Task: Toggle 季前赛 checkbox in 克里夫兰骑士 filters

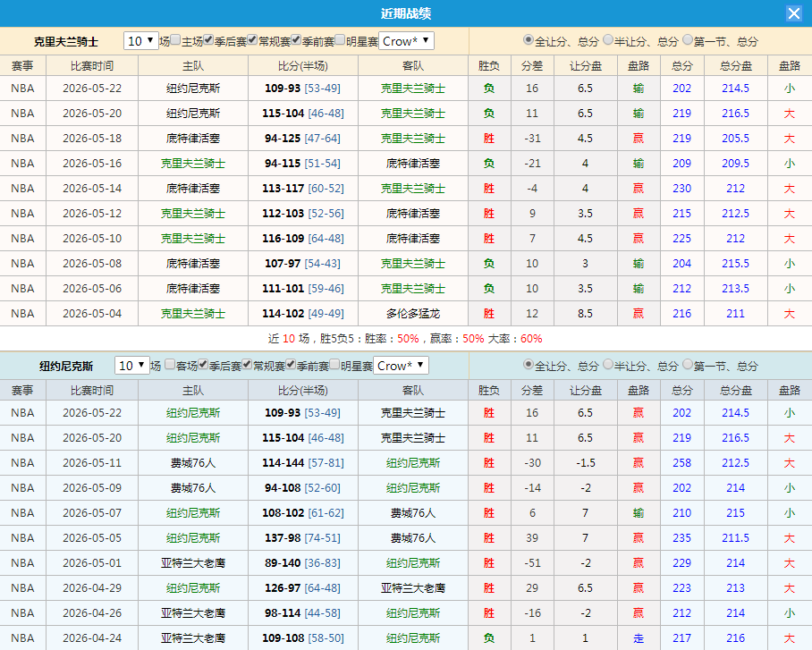Action: pyautogui.click(x=296, y=40)
